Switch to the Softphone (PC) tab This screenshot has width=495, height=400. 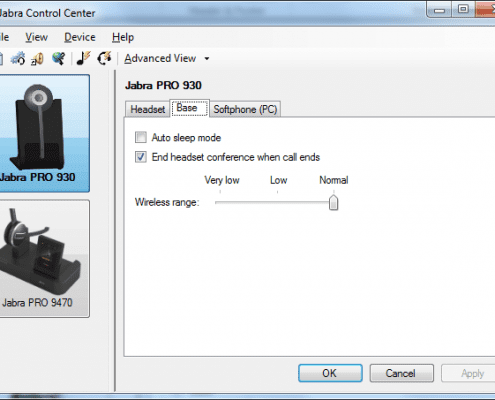(x=245, y=109)
